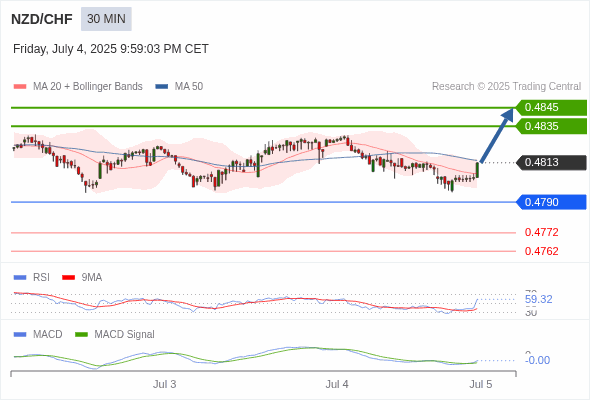Click the green MACD Signal legend marker

coord(81,335)
